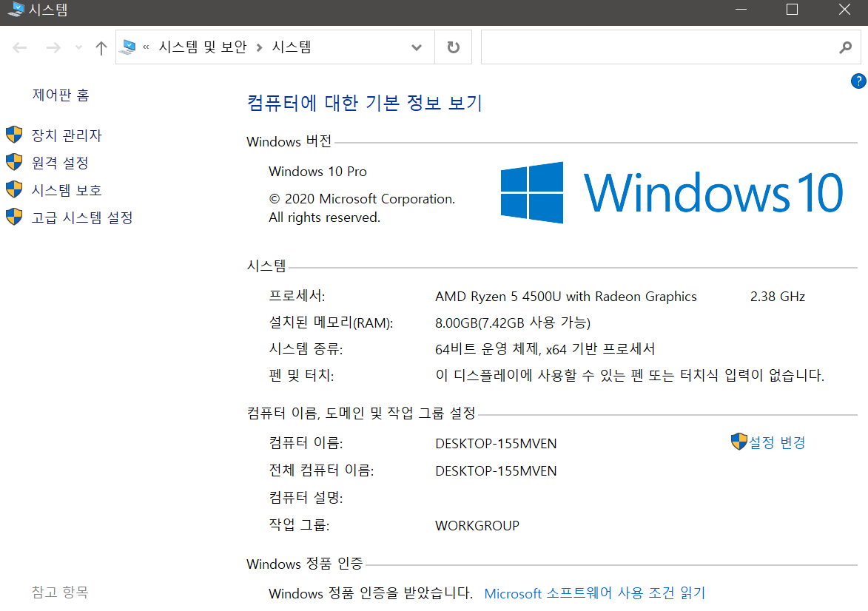The image size is (868, 611).
Task: Click the Control Panel search field
Action: tap(659, 47)
